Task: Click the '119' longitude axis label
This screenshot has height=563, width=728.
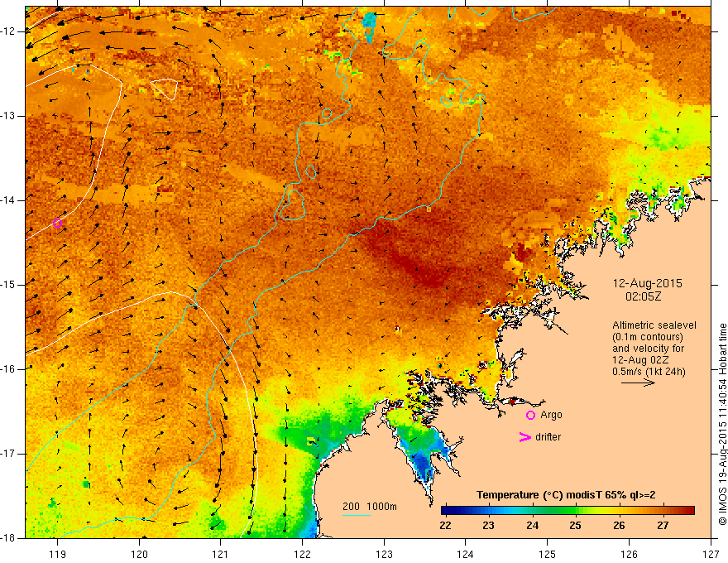Action: tap(57, 554)
